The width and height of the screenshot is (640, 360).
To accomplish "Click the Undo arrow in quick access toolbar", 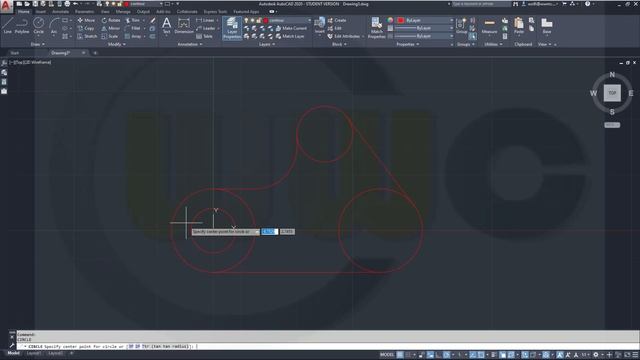I will point(76,4).
